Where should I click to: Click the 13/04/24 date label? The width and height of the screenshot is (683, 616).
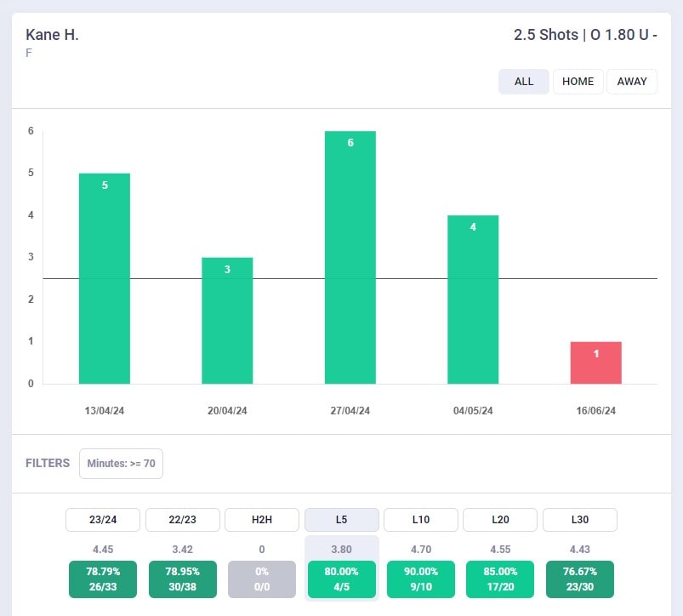coord(105,411)
